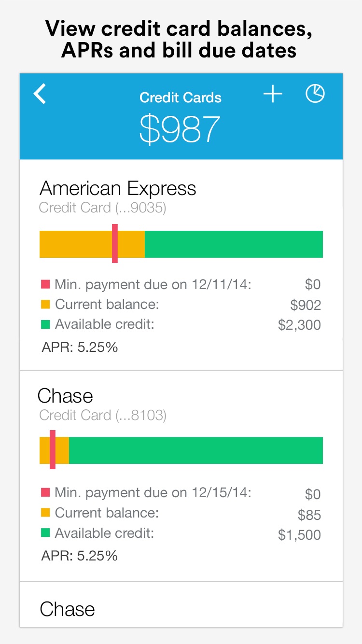Click red legend square for Chase min payment
The width and height of the screenshot is (362, 644).
click(45, 492)
